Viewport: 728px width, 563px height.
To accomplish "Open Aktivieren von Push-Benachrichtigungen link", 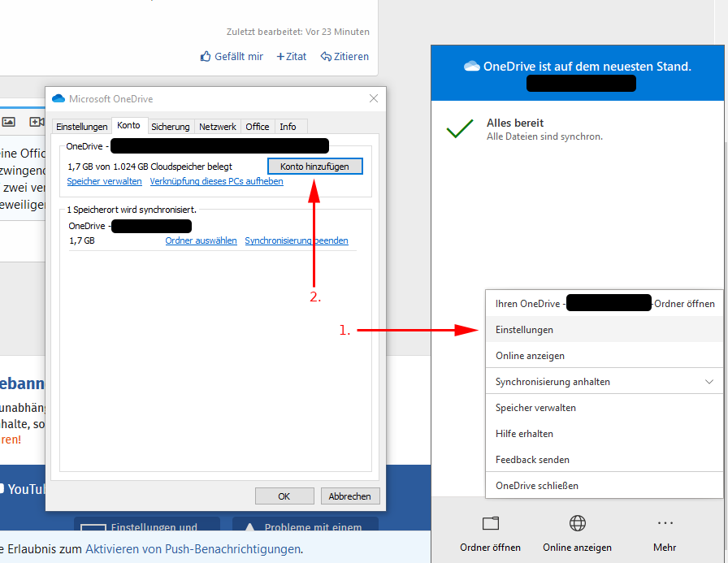I will point(193,549).
